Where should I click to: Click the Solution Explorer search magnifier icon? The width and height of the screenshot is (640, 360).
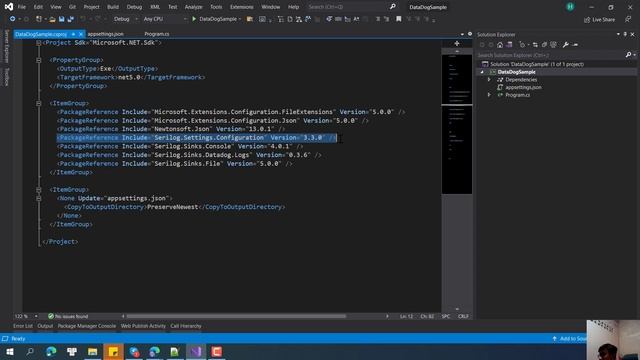pyautogui.click(x=629, y=55)
